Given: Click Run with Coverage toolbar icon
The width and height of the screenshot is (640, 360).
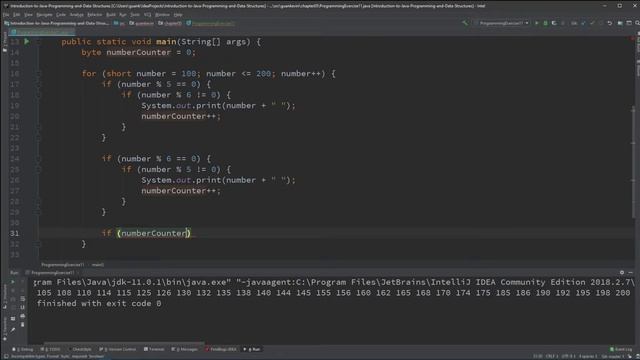Looking at the screenshot, I should point(554,23).
